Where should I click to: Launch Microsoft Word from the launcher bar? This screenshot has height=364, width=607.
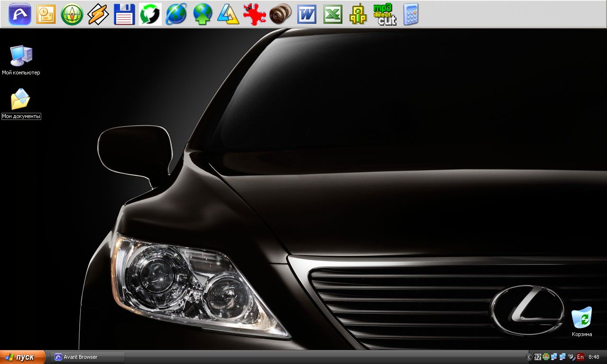point(307,14)
